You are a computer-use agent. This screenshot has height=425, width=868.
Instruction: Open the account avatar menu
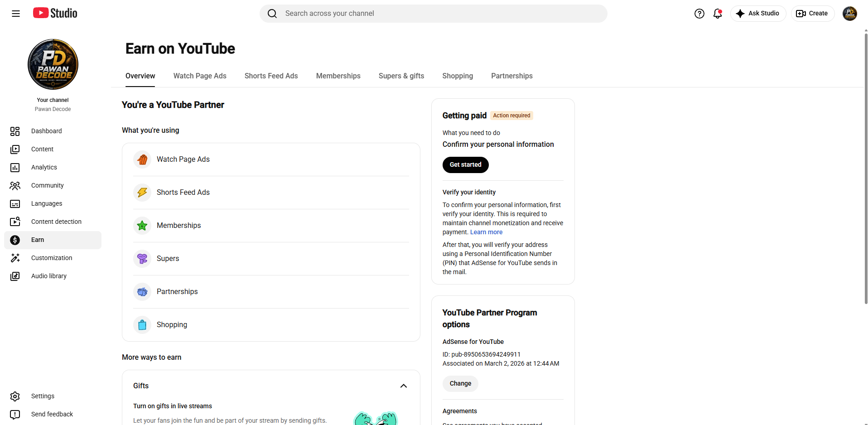pyautogui.click(x=850, y=14)
